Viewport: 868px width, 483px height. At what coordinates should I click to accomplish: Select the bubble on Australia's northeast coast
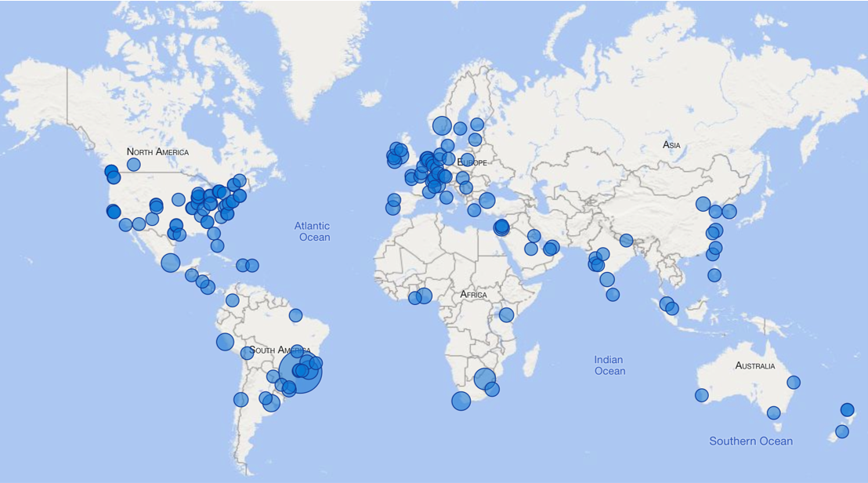794,383
